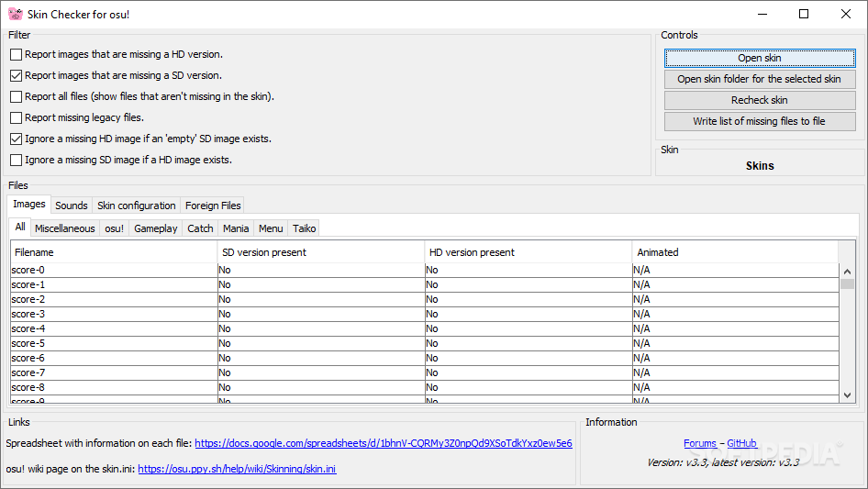Screen dimensions: 868x489
Task: Click the Recheck skin button
Action: (x=760, y=100)
